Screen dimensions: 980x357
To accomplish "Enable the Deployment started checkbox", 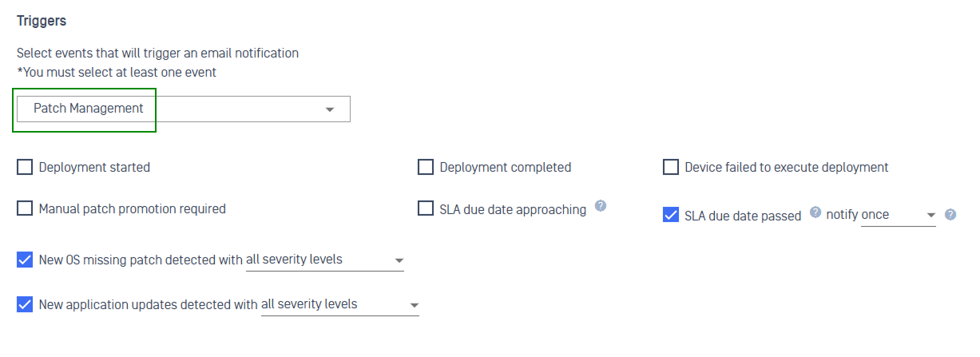I will (25, 167).
